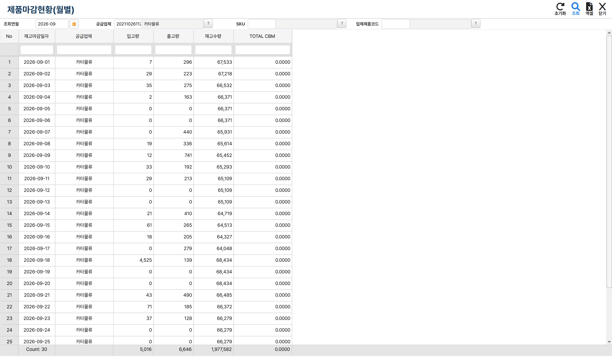The width and height of the screenshot is (612, 364).
Task: Sort by the 출고량 column header
Action: [173, 36]
